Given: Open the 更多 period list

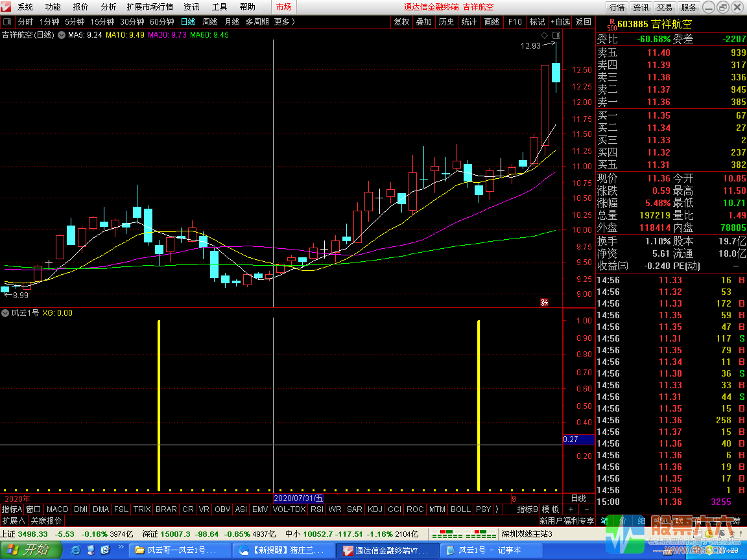Looking at the screenshot, I should click(x=285, y=22).
